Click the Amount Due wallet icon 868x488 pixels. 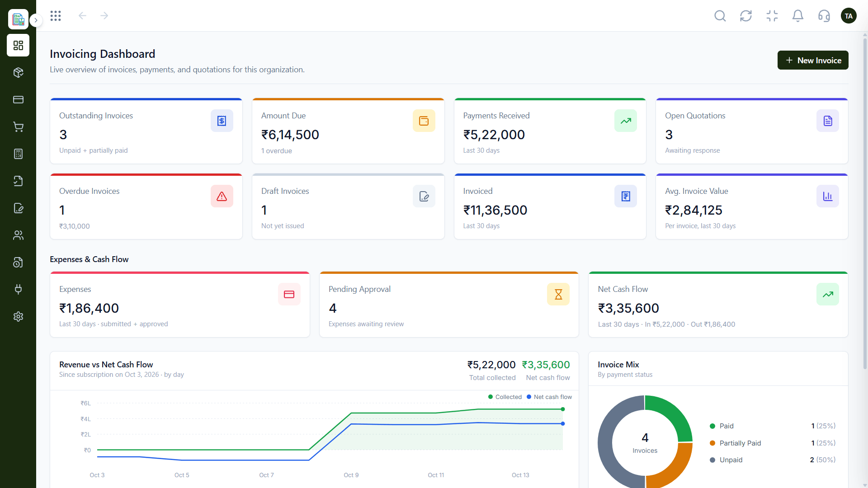(x=424, y=121)
